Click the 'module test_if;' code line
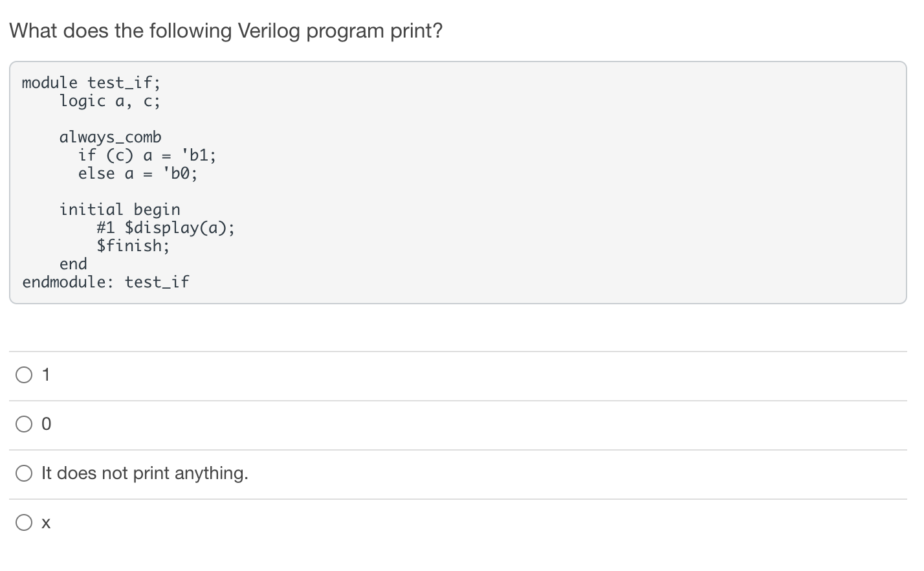Viewport: 924px width, 571px height. coord(91,82)
